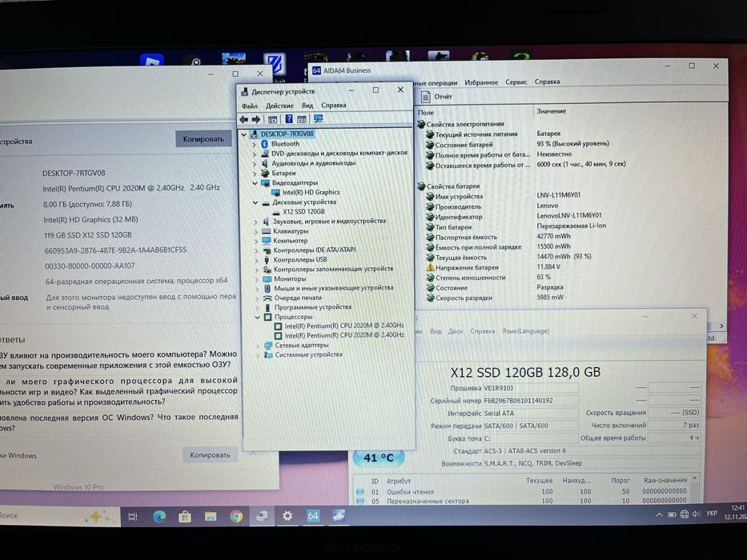
Task: Show hidden tray icons with the chevron
Action: (x=660, y=514)
